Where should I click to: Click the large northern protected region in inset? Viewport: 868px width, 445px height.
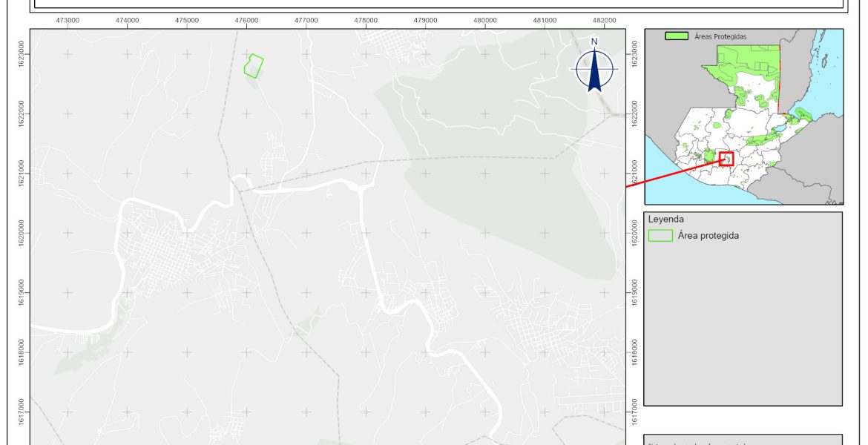[x=746, y=65]
